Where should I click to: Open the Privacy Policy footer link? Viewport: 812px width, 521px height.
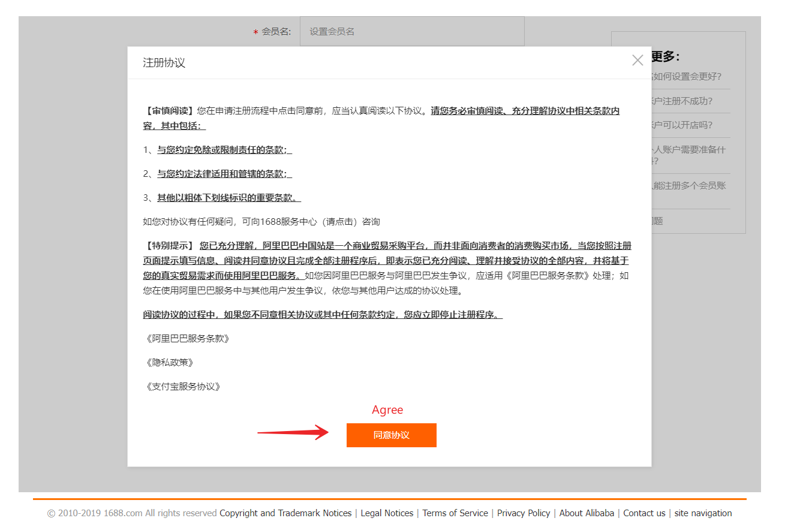524,513
